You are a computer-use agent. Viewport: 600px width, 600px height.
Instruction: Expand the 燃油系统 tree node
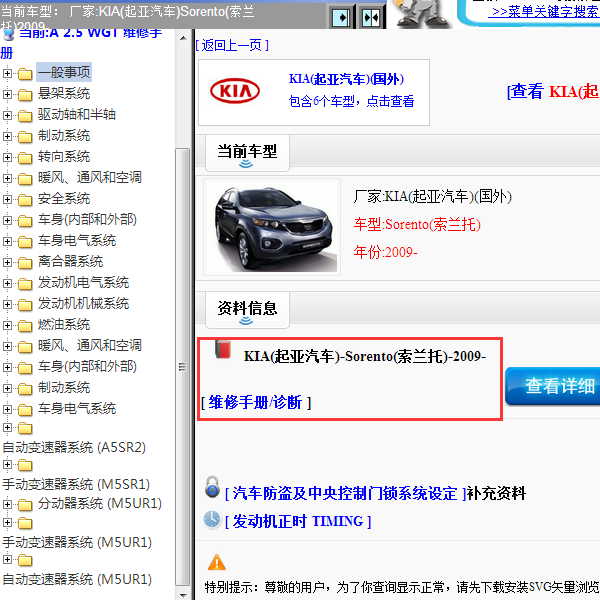pos(7,325)
